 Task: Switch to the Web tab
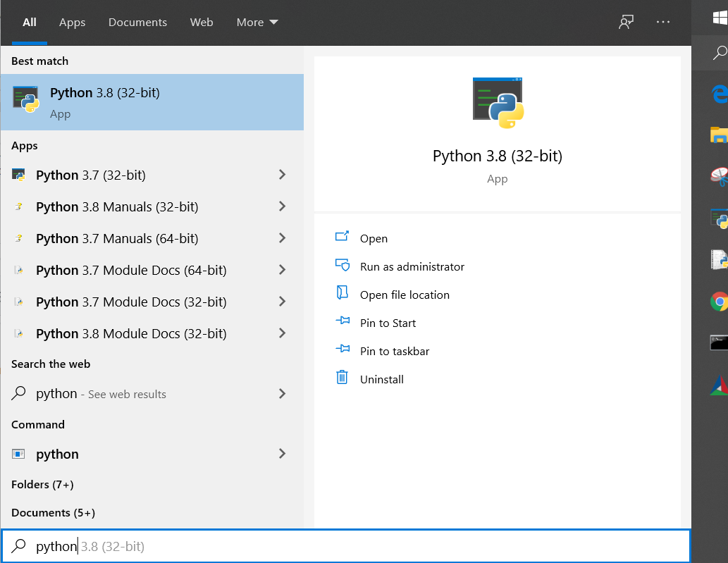202,23
